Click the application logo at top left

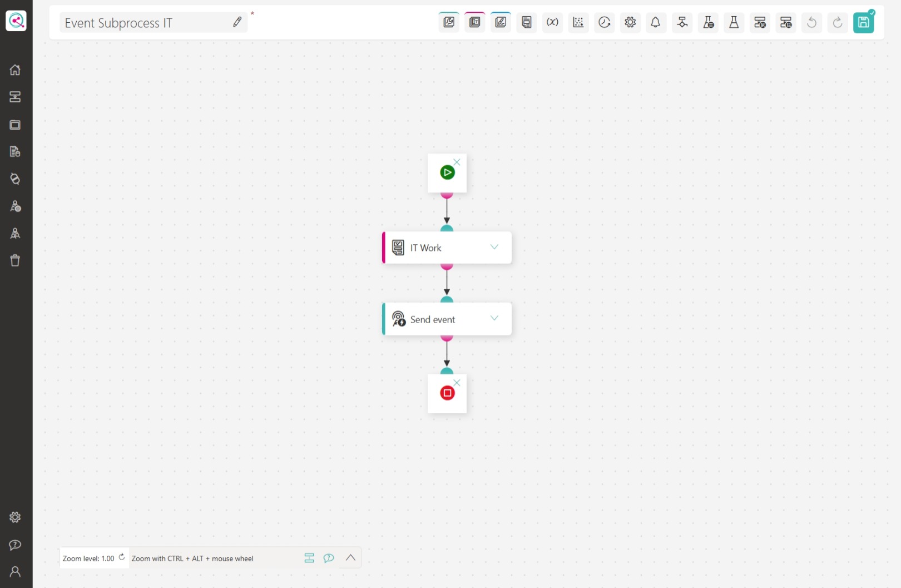click(x=16, y=21)
